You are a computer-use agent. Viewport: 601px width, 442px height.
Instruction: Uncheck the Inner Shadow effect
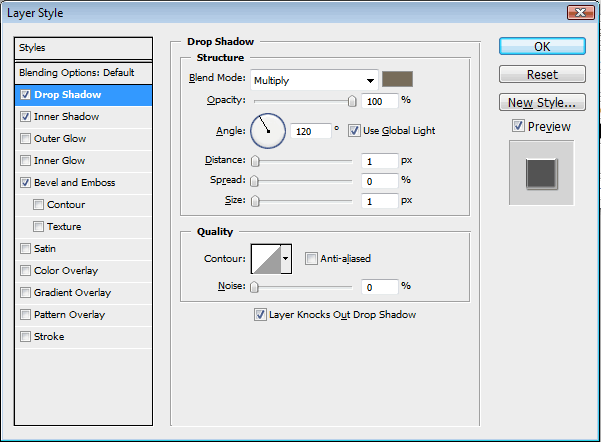[25, 117]
